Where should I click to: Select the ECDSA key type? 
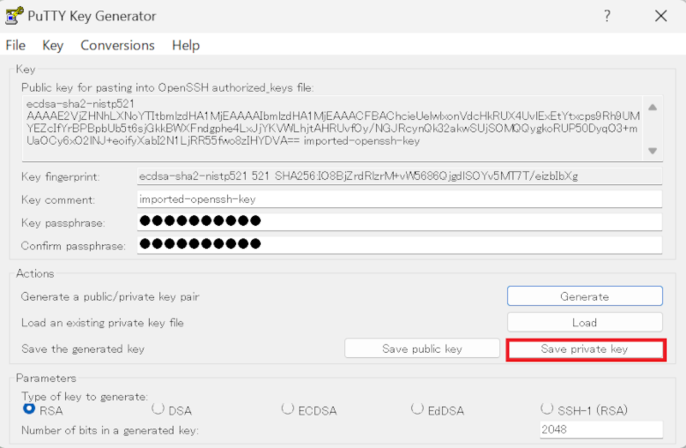[x=288, y=408]
